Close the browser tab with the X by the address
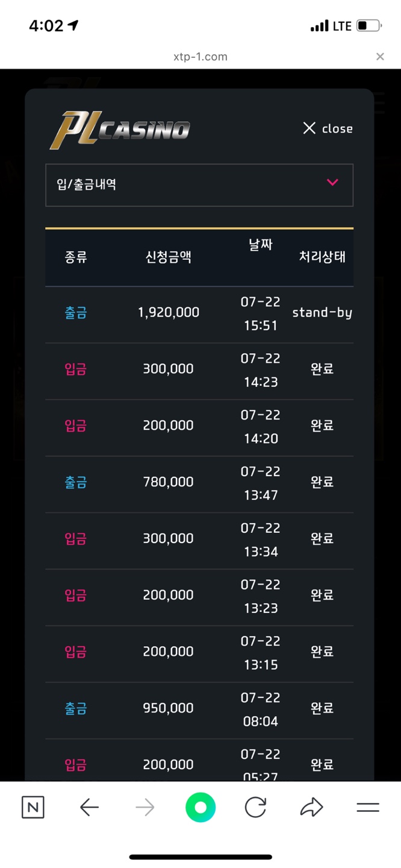The height and width of the screenshot is (868, 401). click(380, 57)
